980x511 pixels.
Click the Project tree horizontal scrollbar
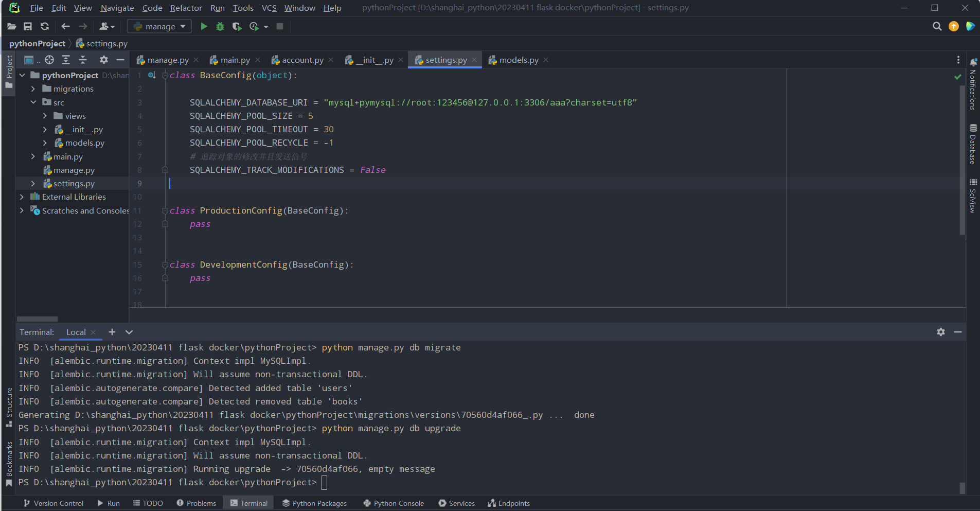(x=37, y=319)
